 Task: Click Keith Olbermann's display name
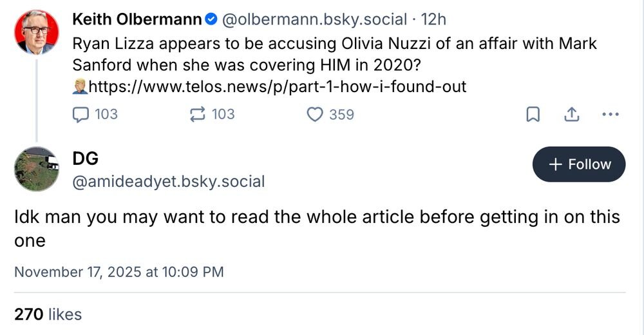pyautogui.click(x=137, y=20)
